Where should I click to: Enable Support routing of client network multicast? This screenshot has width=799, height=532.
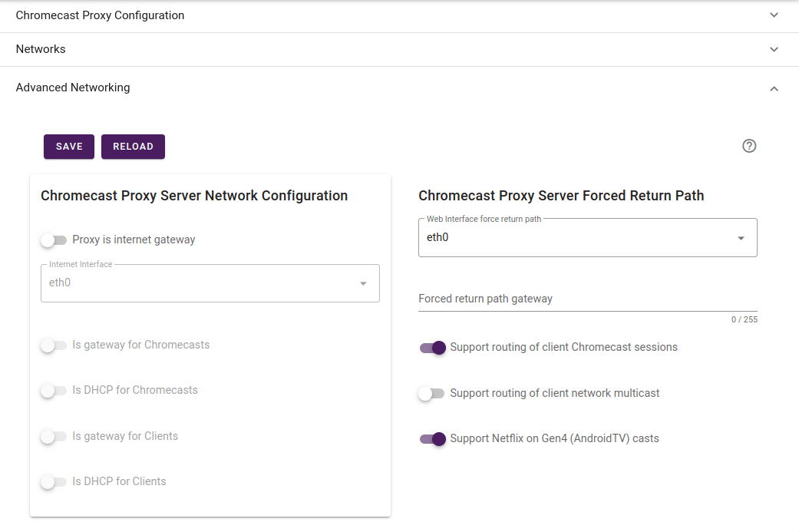pyautogui.click(x=431, y=394)
